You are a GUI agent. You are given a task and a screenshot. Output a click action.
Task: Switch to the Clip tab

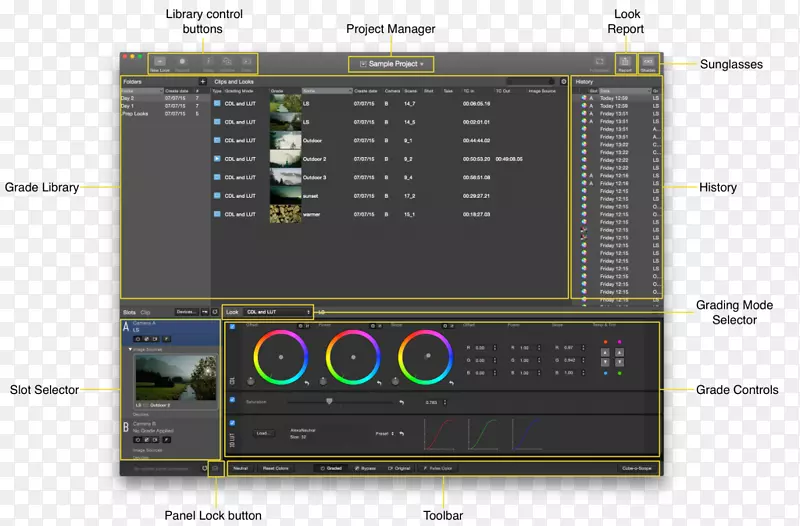(x=146, y=312)
